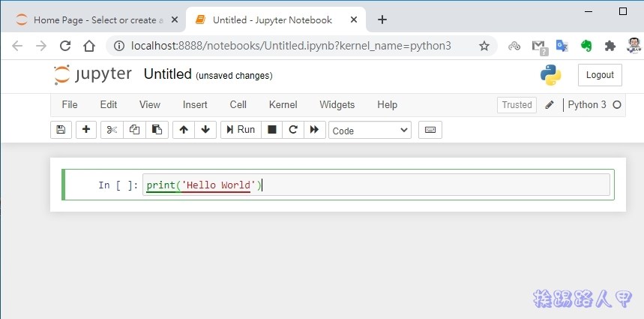Open the Cell menu

pyautogui.click(x=238, y=105)
